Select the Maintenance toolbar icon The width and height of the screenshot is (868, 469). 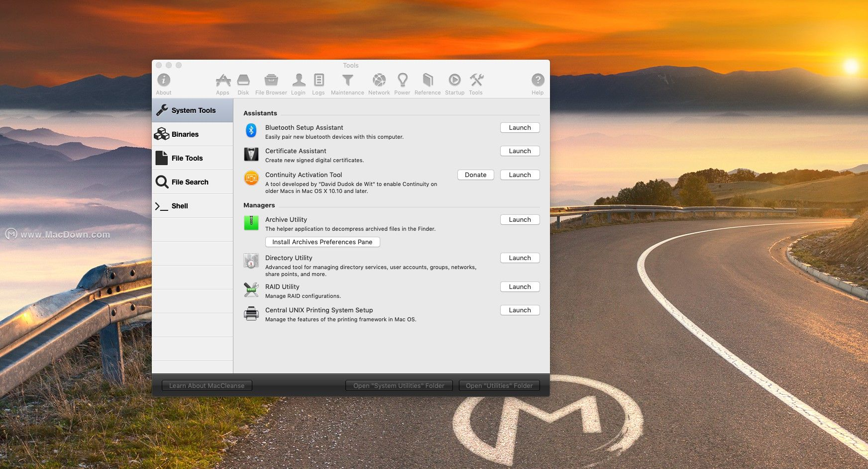tap(347, 84)
